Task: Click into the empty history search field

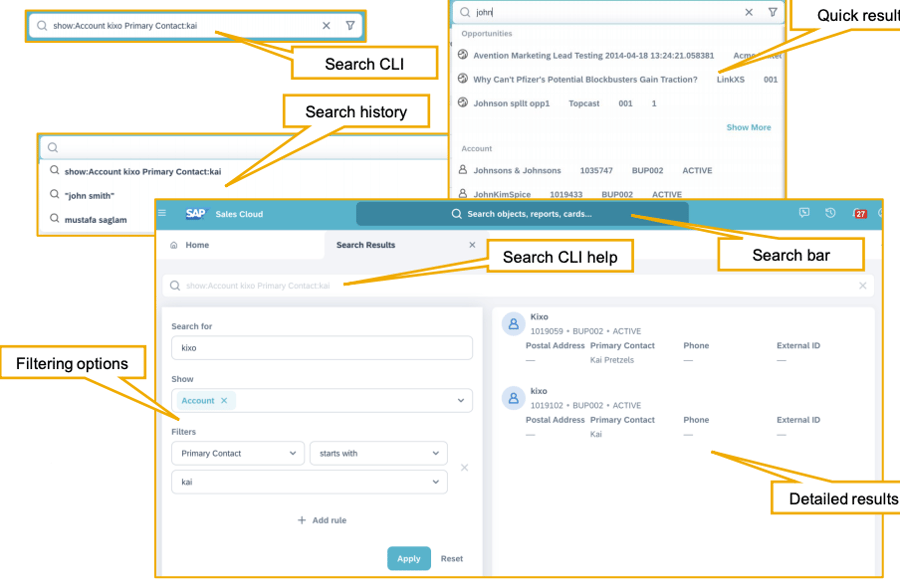Action: [244, 148]
